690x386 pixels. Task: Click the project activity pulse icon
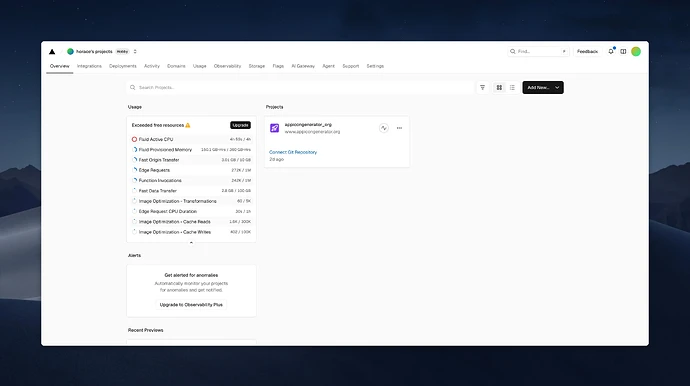[384, 128]
